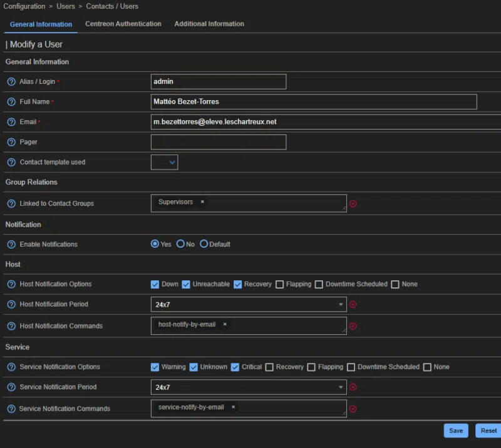Screen dimensions: 501x448
Task: Click the Save button
Action: (x=455, y=430)
